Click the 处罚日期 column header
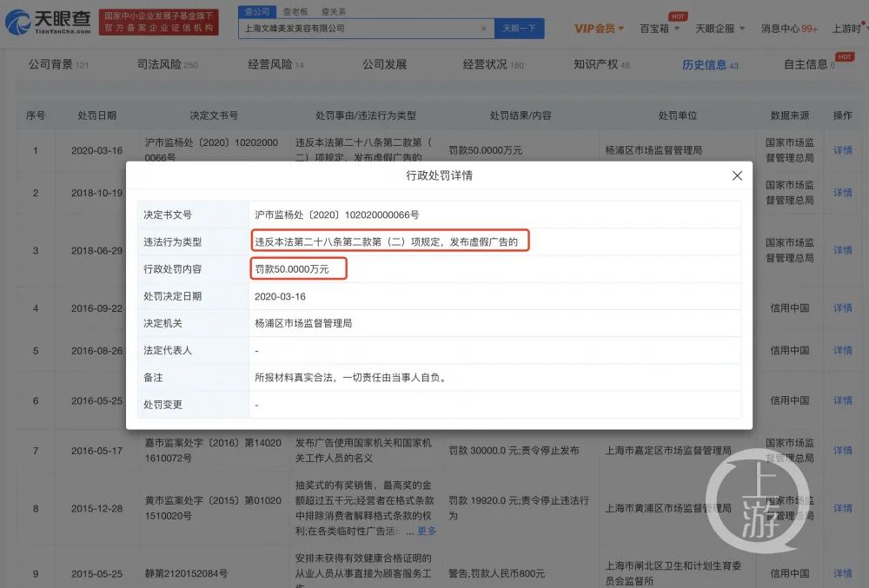869x588 pixels. point(97,116)
